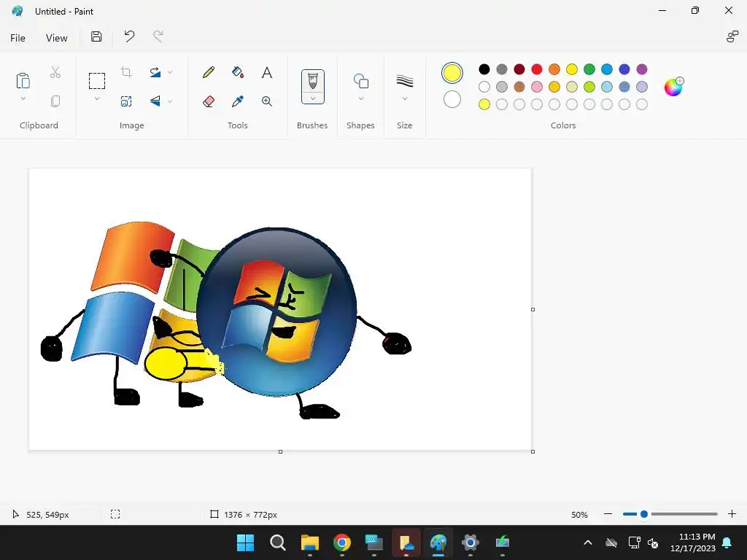
Task: Open the Edit colors wheel
Action: click(673, 87)
